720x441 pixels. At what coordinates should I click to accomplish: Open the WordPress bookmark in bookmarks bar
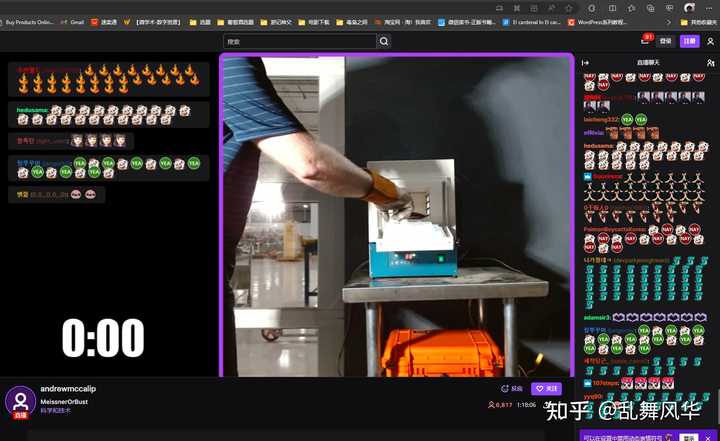point(598,22)
